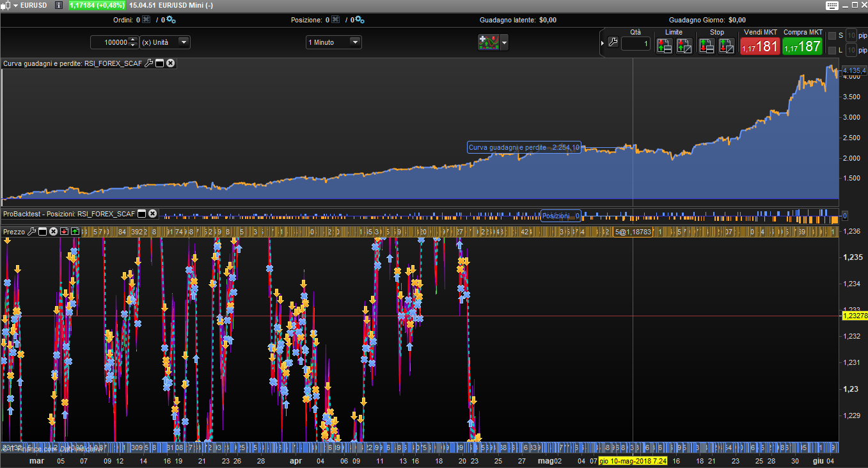This screenshot has height=468, width=868.
Task: Open order panel wrench settings
Action: (612, 43)
